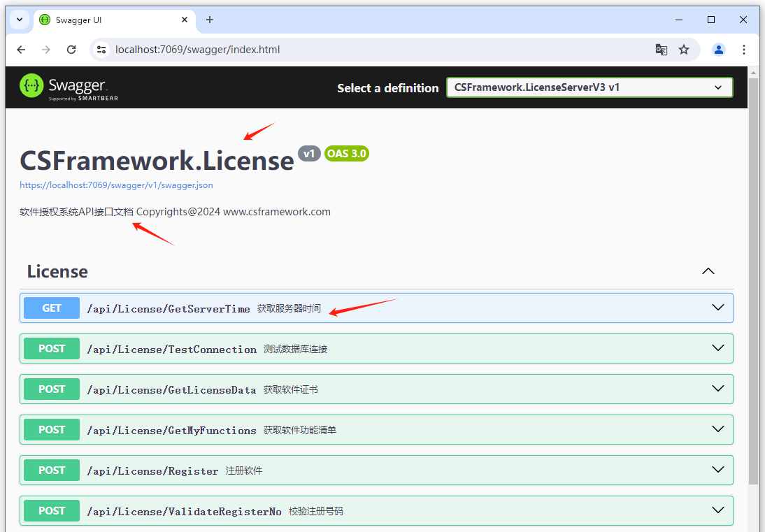Click the POST badge for GetMyFunctions
Screen dimensions: 765x532
tap(52, 430)
